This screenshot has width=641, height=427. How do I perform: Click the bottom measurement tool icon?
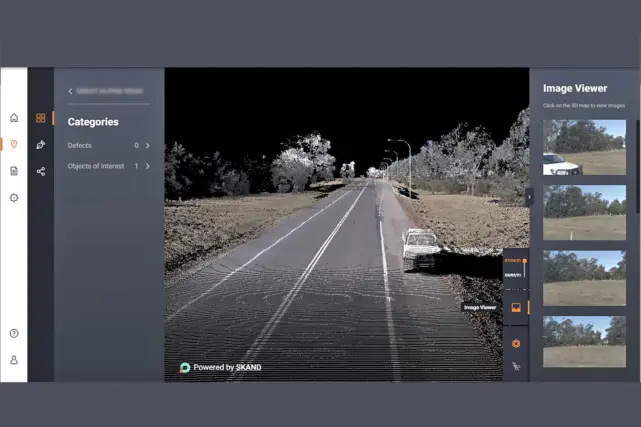click(516, 367)
